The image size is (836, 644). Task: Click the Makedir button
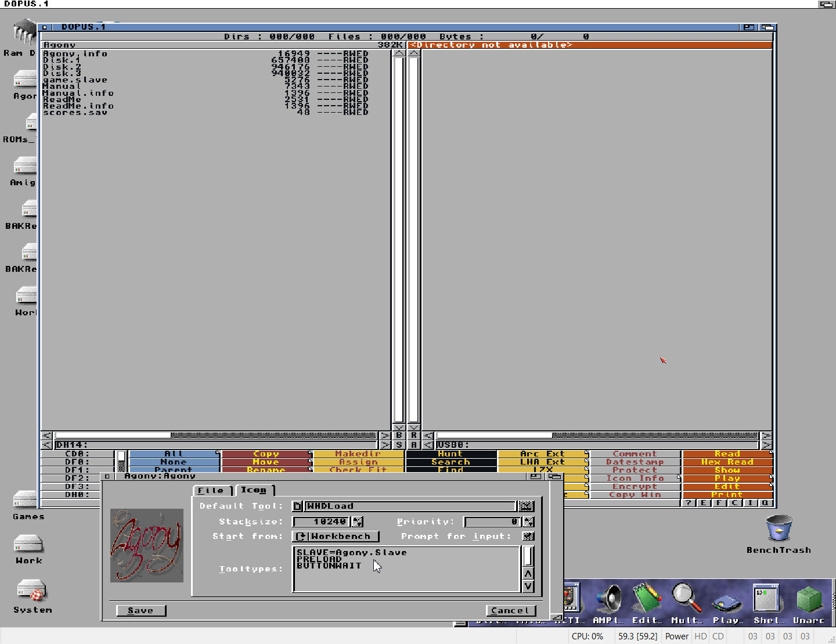pyautogui.click(x=358, y=454)
